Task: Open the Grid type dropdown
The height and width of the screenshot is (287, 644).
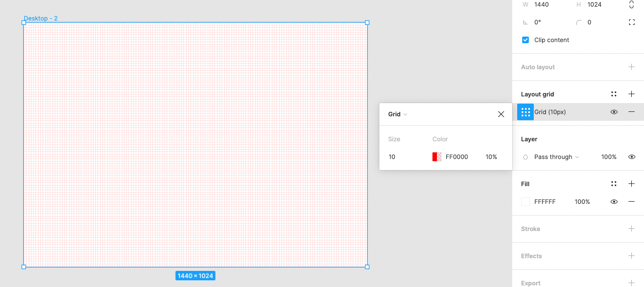Action: (398, 114)
